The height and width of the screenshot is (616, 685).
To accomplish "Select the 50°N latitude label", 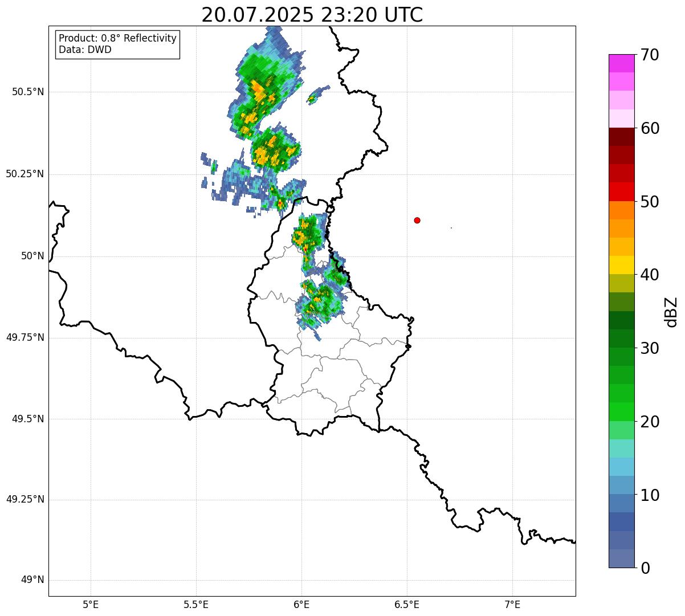I will 32,256.
